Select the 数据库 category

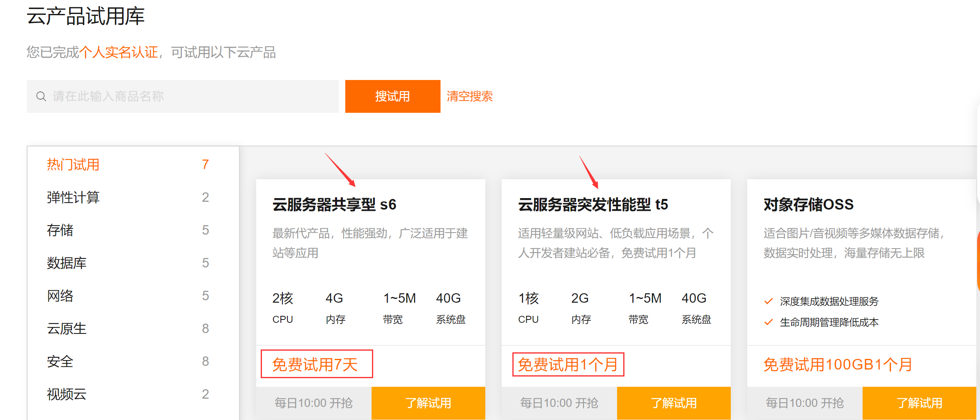coord(66,262)
